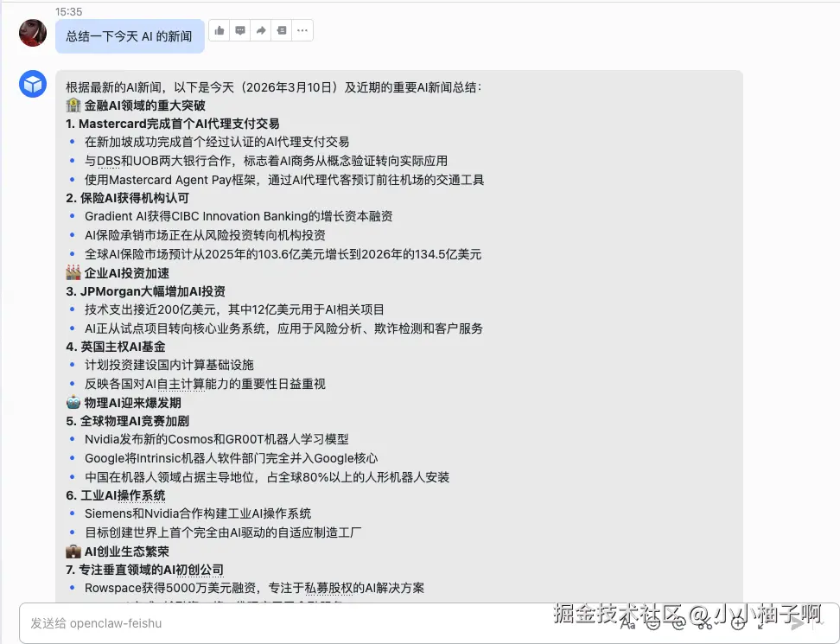The image size is (840, 644).
Task: Click the heading '物理AI迎来爆发期'
Action: [x=132, y=403]
